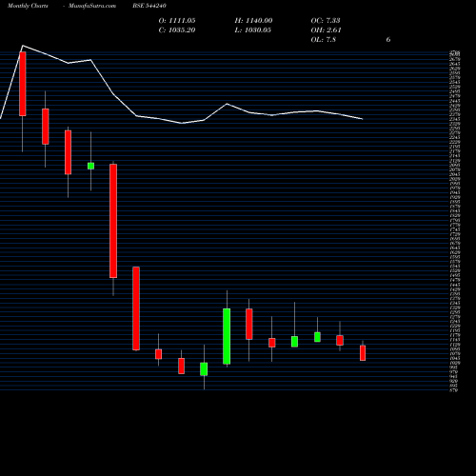Click the MunafaSutra.com label
This screenshot has width=476, height=476.
point(92,6)
